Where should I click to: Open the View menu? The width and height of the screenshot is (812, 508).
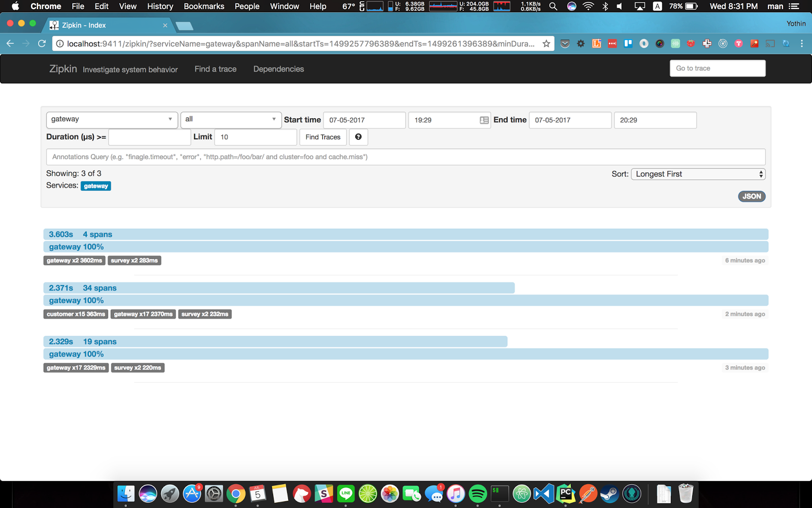128,6
